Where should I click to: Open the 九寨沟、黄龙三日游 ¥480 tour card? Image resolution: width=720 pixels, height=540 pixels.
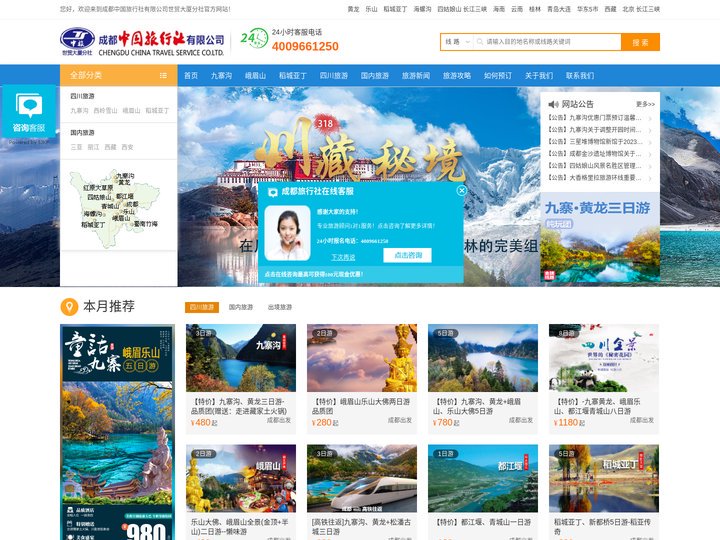click(x=241, y=379)
